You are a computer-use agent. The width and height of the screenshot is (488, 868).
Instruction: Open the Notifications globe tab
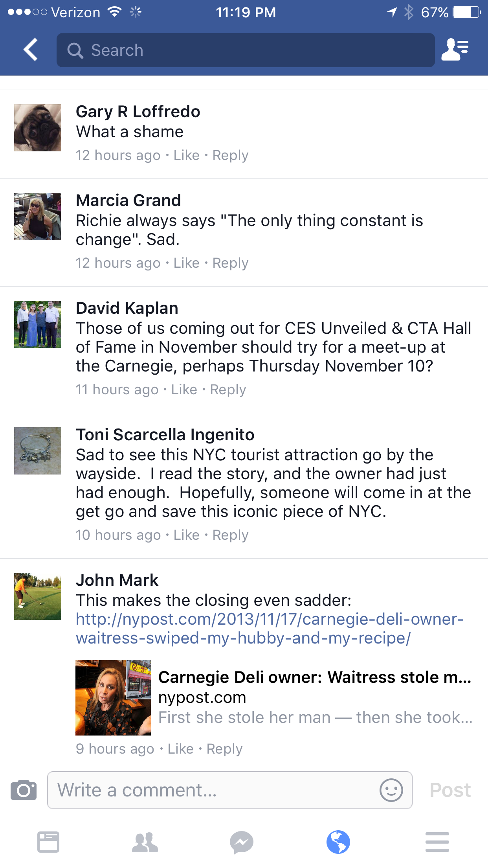point(338,842)
